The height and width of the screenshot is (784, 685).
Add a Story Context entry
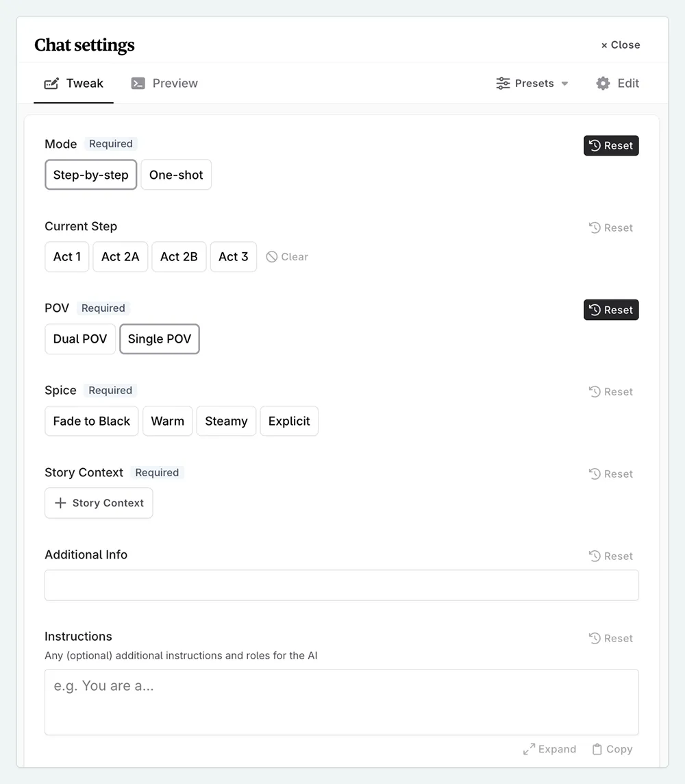pyautogui.click(x=98, y=502)
